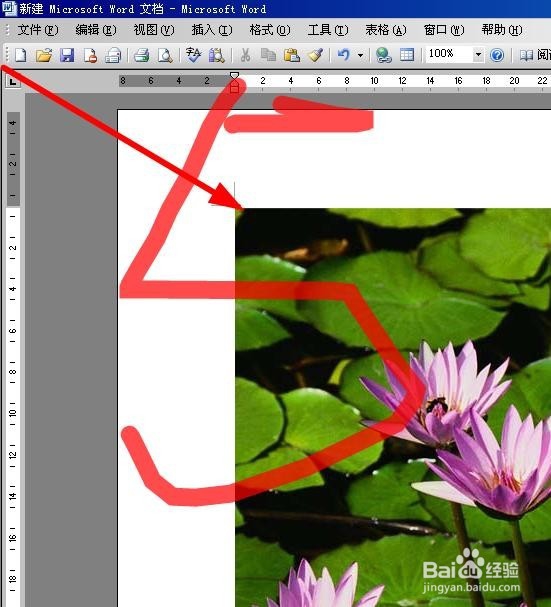Switch to Reading layout view
Screen dimensions: 551x607
coord(535,55)
